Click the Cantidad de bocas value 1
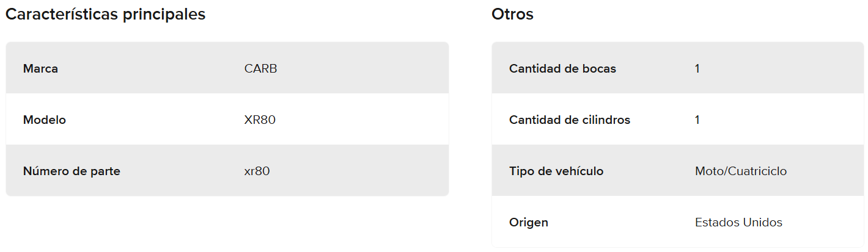 point(697,69)
